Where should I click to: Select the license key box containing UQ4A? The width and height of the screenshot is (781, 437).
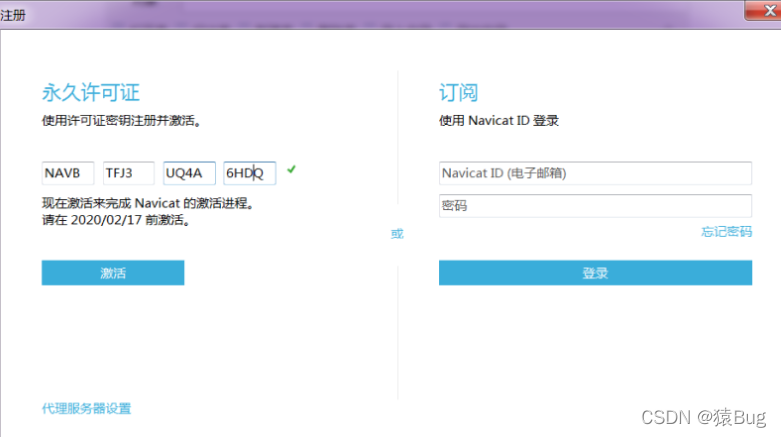coord(189,173)
